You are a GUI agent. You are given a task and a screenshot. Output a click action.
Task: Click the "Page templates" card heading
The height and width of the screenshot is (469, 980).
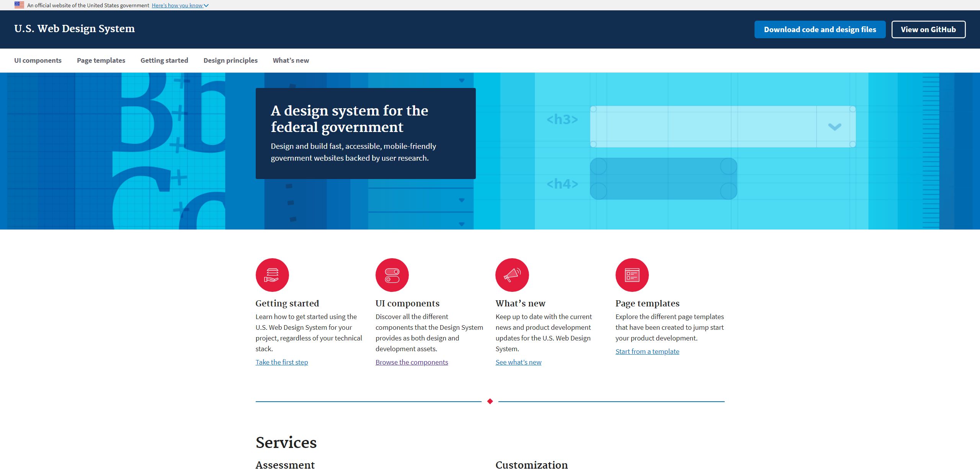(x=647, y=303)
